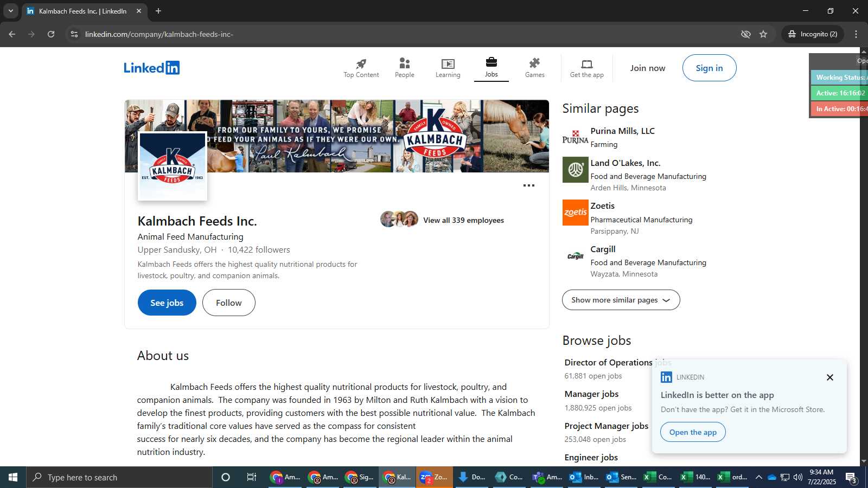The image size is (868, 488).
Task: Open the Cargill similar page
Action: (x=603, y=249)
